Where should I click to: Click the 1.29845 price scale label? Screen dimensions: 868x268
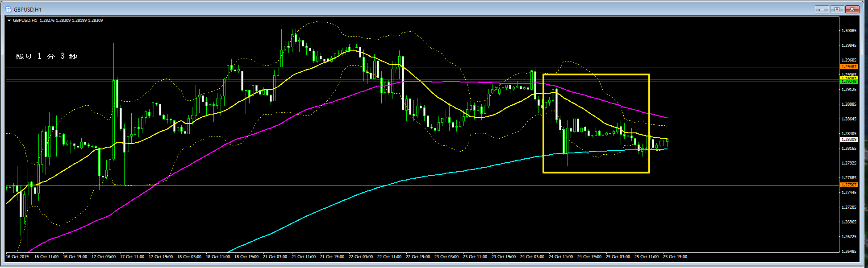pos(849,45)
